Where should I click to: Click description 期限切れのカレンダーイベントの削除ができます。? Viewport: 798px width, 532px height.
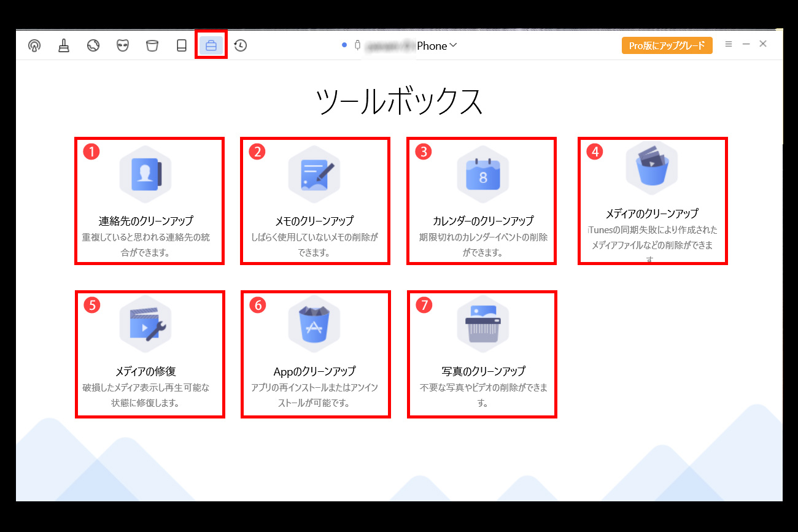(x=483, y=244)
